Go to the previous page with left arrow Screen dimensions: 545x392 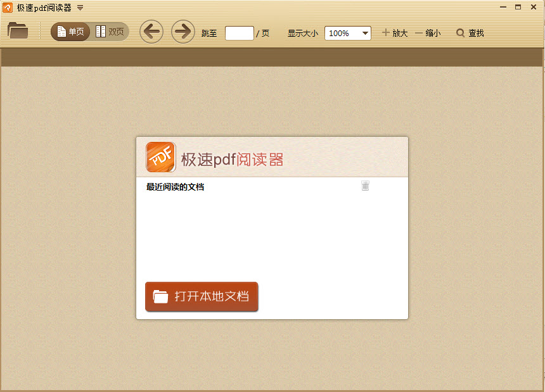151,32
